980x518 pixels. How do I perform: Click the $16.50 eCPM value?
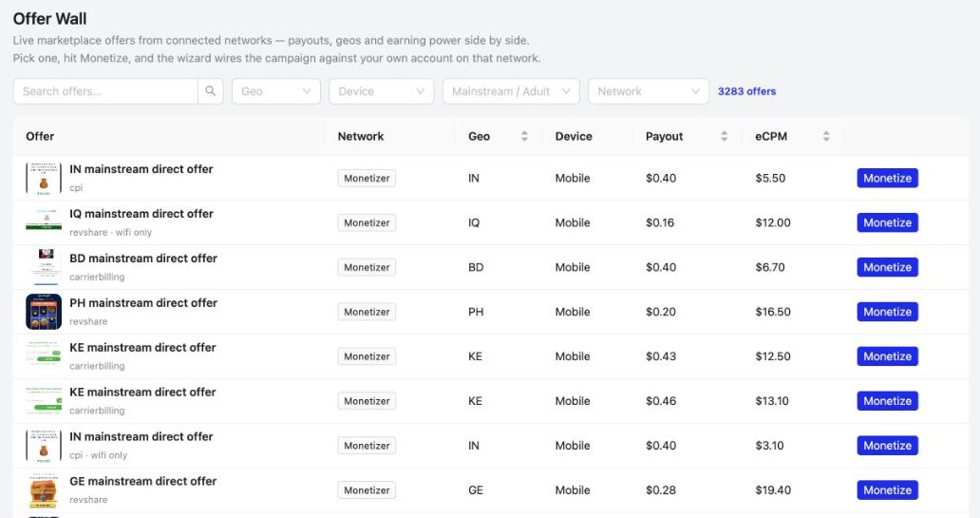click(773, 312)
